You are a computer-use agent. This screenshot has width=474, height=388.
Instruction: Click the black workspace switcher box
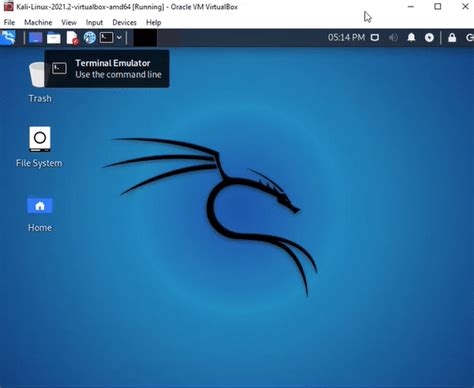coord(145,38)
